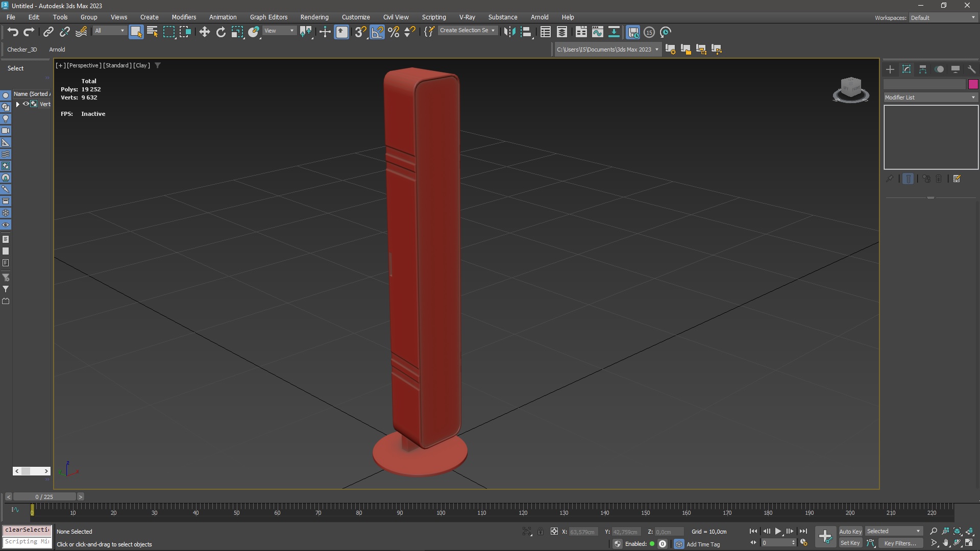The image size is (980, 551).
Task: Click the Render Setup teapot clock icon
Action: 666,32
